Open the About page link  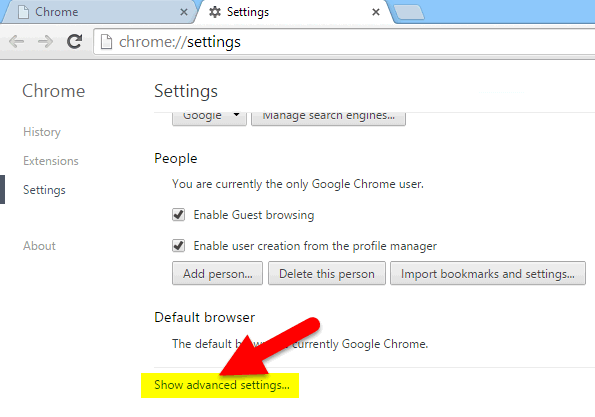pyautogui.click(x=39, y=246)
